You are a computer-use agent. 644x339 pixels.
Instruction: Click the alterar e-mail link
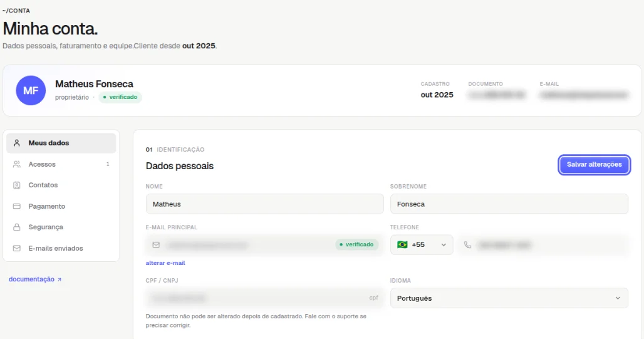point(165,263)
